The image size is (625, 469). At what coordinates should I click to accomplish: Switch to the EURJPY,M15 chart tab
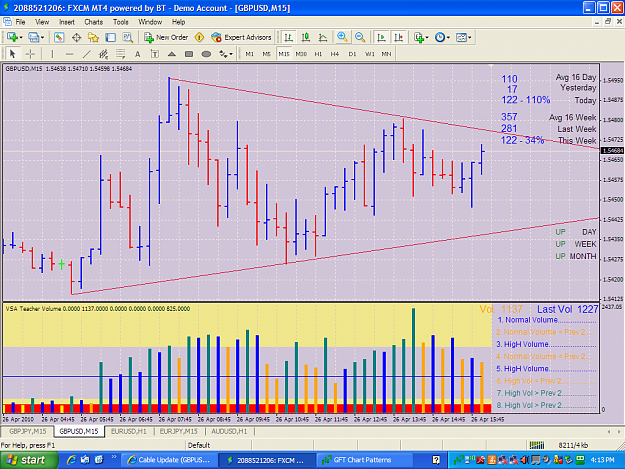[179, 431]
